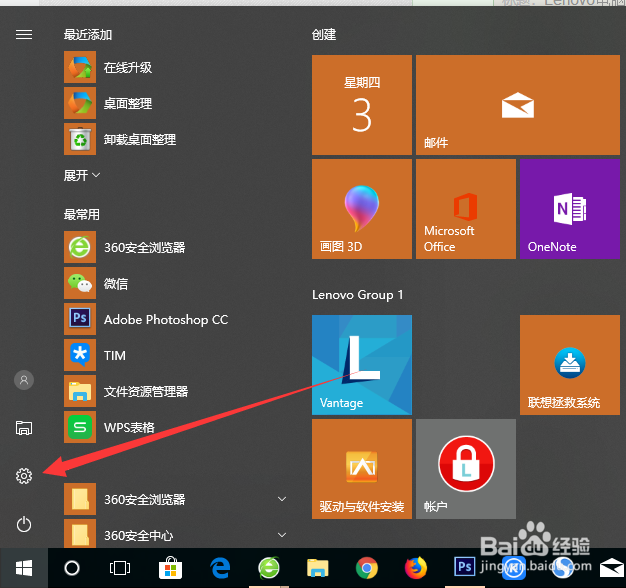Open the 联想拯救系统 tile
Image resolution: width=626 pixels, height=588 pixels.
click(x=570, y=365)
